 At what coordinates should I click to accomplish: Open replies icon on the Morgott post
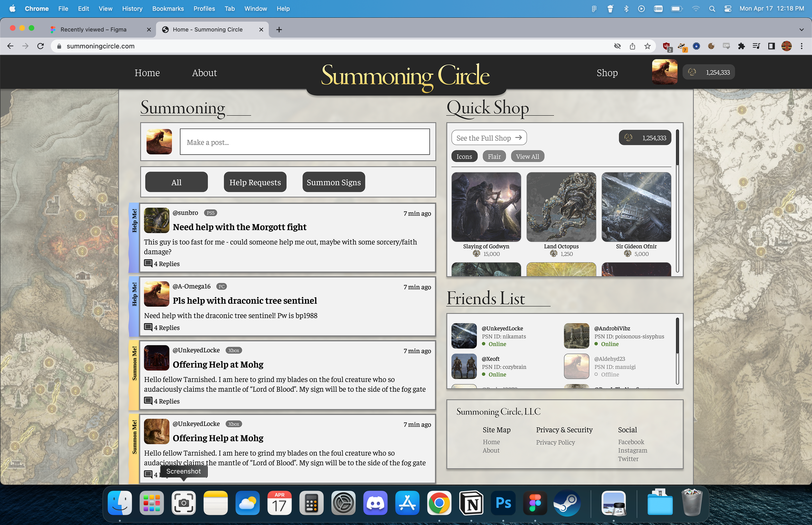tap(148, 263)
